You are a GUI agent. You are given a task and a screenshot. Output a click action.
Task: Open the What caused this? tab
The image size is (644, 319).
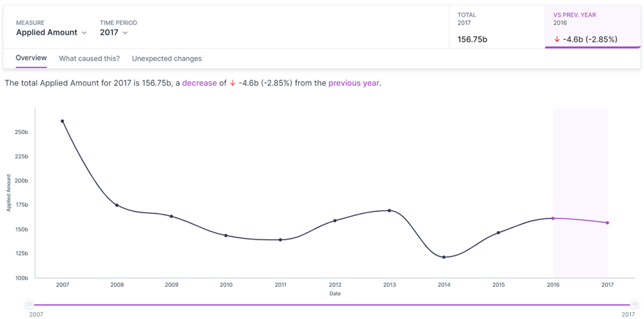click(89, 59)
